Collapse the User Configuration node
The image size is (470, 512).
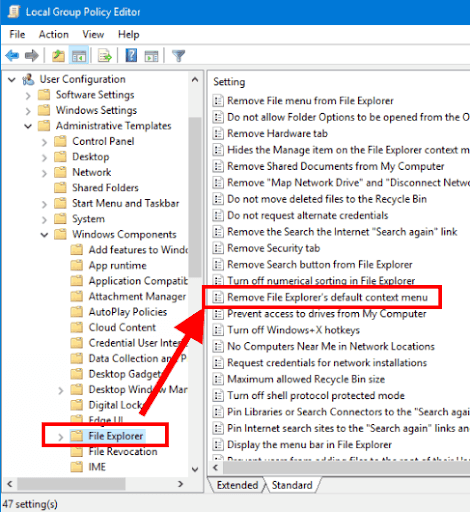tap(12, 80)
